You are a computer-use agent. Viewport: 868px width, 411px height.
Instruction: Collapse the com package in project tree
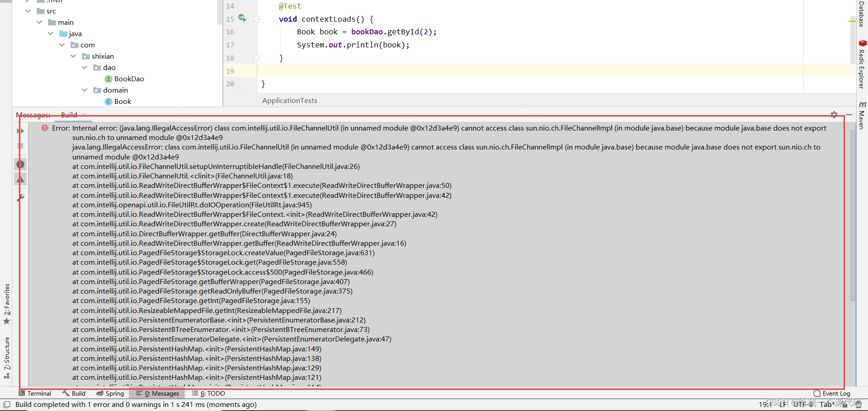tap(62, 45)
